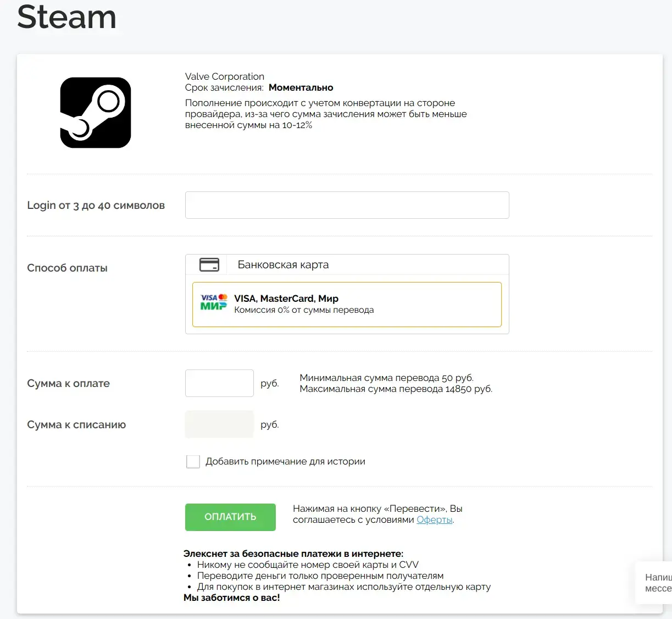672x619 pixels.
Task: Click Переводите деньги только проверенным получателям tip
Action: tap(320, 576)
